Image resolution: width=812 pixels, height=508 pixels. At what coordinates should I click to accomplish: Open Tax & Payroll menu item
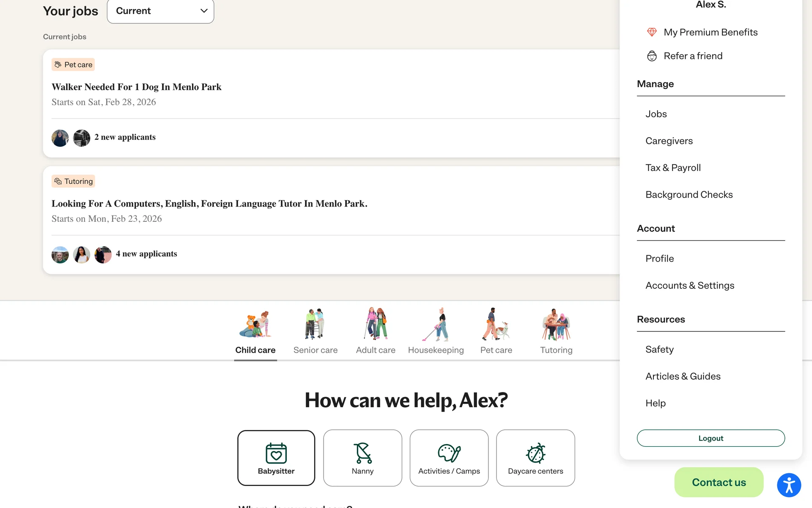click(673, 168)
